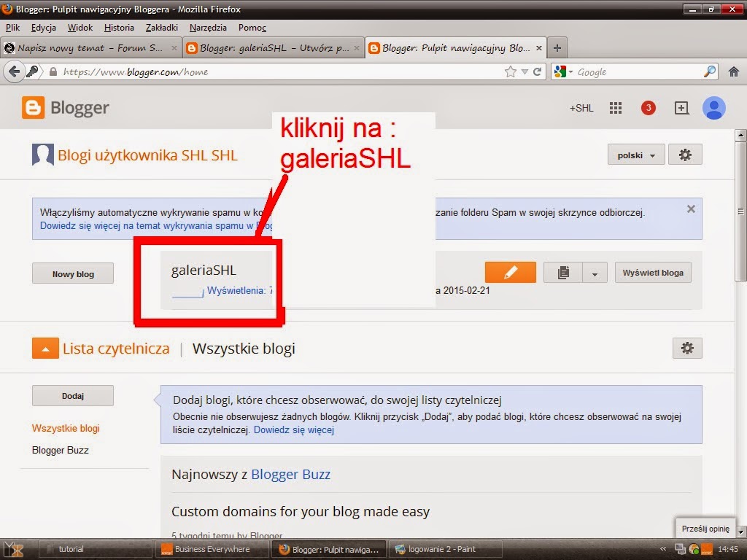Click the Dodaj button
This screenshot has height=560, width=747.
73,396
